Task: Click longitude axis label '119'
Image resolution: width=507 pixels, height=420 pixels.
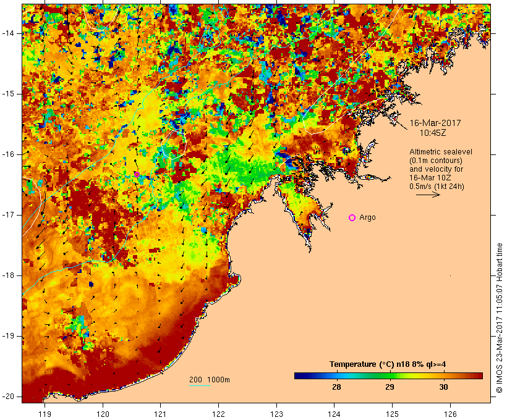Action: pyautogui.click(x=45, y=414)
